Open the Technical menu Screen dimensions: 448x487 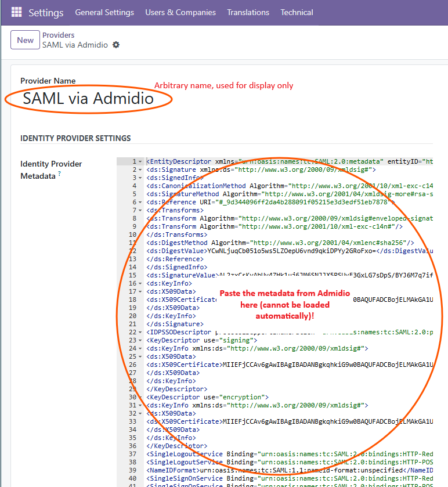(x=297, y=12)
